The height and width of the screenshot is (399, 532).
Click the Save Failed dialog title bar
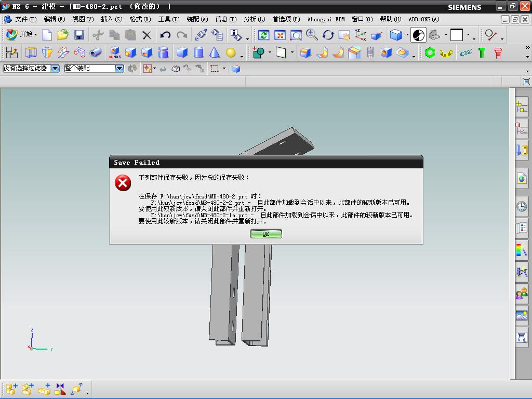(x=266, y=162)
